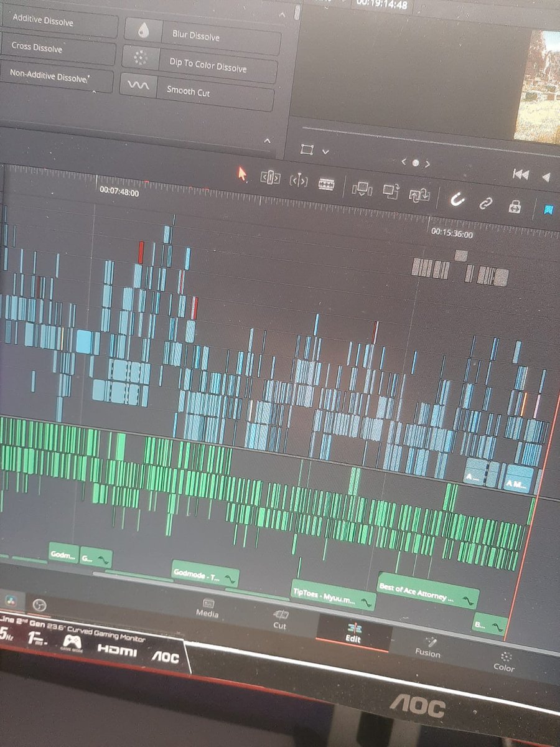
Task: Open the Edit page tab
Action: [x=353, y=632]
